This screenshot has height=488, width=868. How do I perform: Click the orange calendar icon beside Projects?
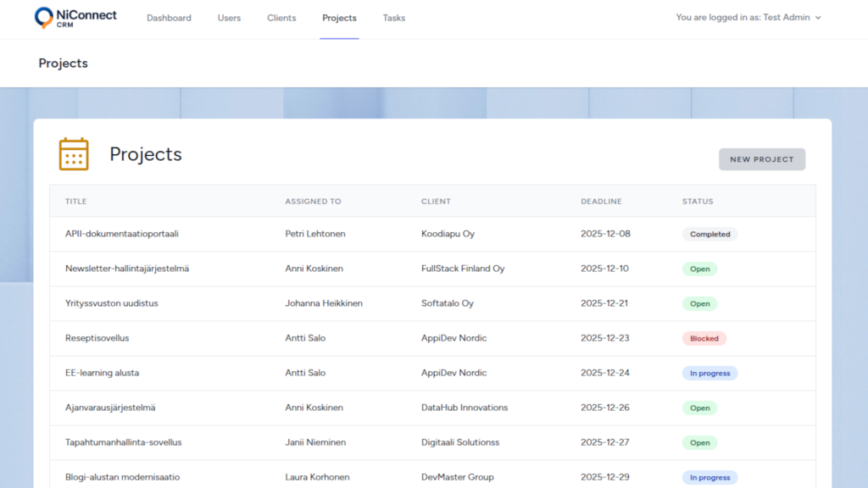click(x=74, y=154)
